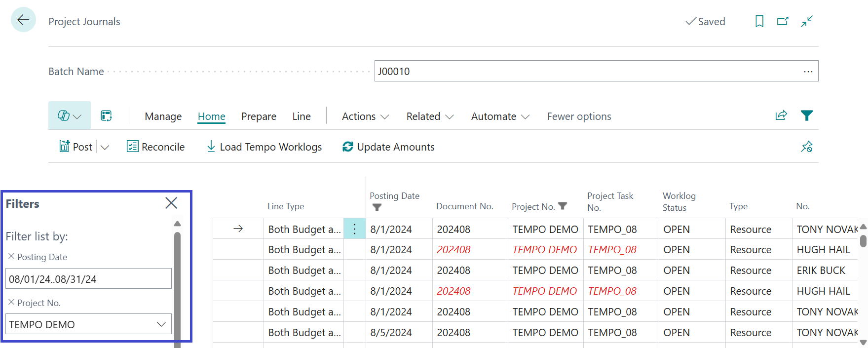Click the share icon in the toolbar
Screen dimensions: 868x348
781,116
